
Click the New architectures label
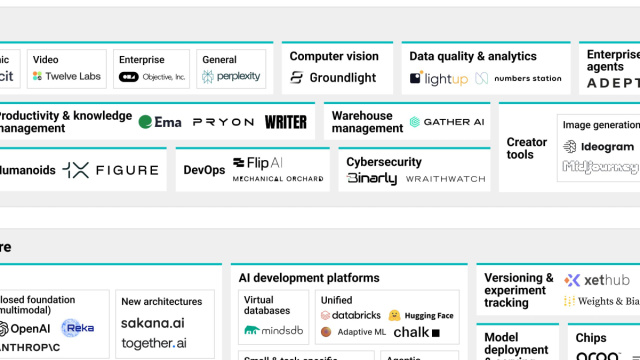(x=162, y=302)
